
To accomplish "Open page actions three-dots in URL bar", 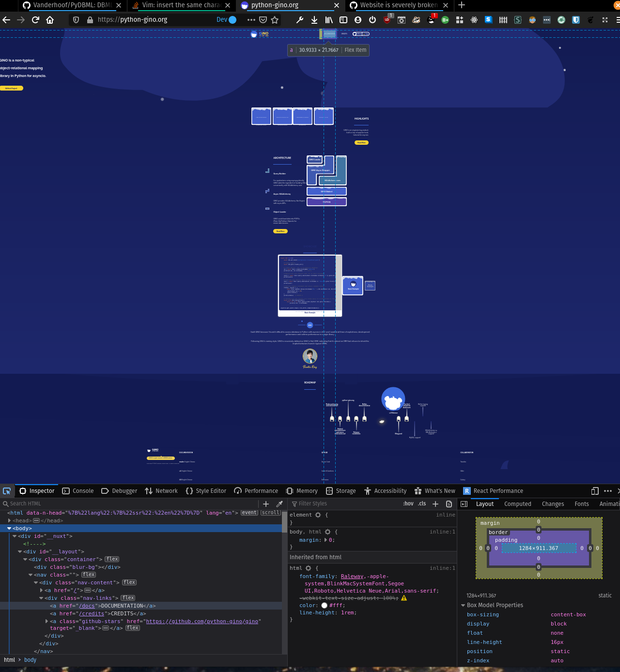I will click(251, 20).
